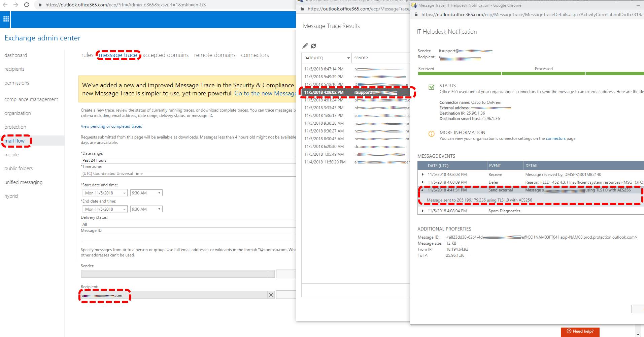The width and height of the screenshot is (644, 337).
Task: Click the pencil edit icon in Message Trace Results
Action: (x=305, y=46)
